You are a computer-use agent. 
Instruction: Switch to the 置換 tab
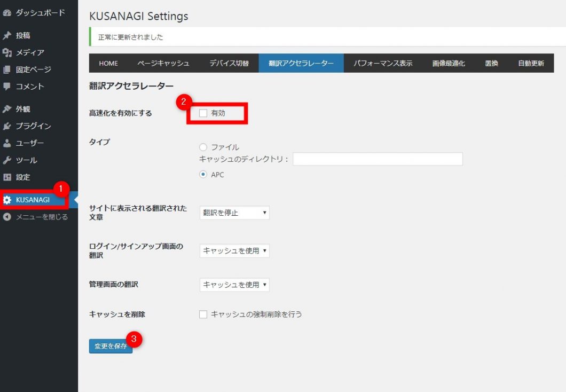coord(492,63)
